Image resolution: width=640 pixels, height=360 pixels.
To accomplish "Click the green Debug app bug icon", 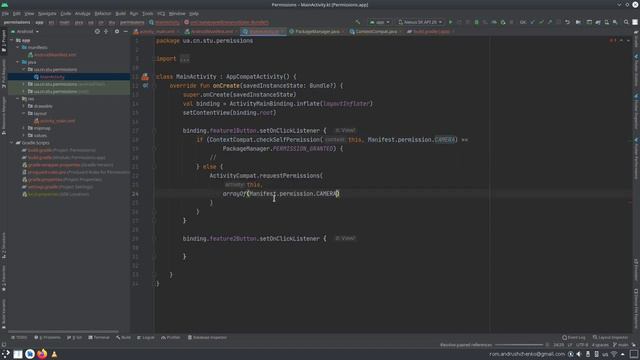I will (x=476, y=22).
